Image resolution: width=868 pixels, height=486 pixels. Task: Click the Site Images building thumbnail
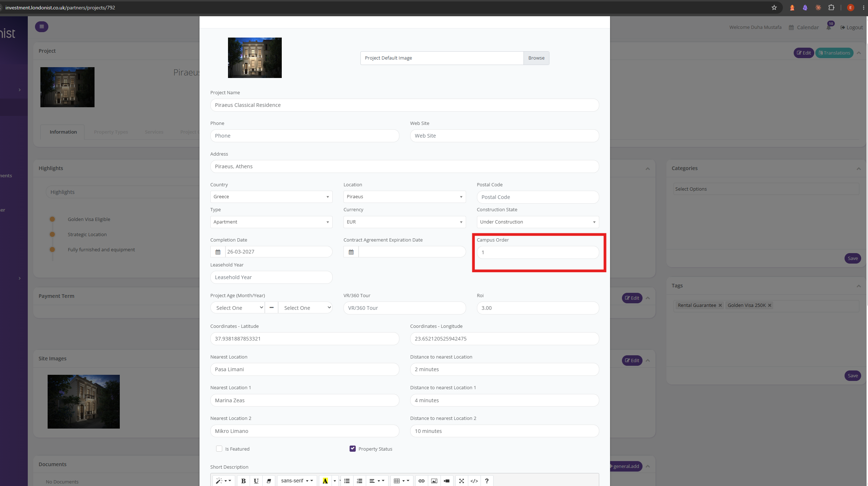84,402
